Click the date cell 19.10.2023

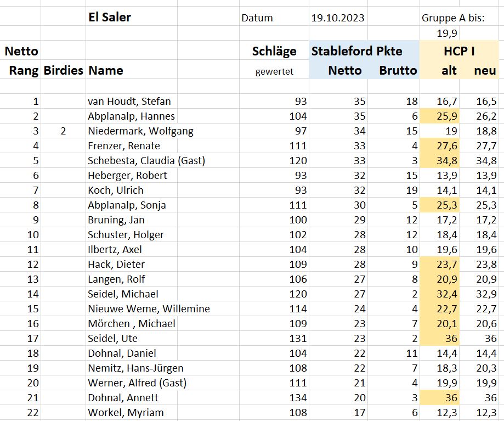(x=338, y=18)
